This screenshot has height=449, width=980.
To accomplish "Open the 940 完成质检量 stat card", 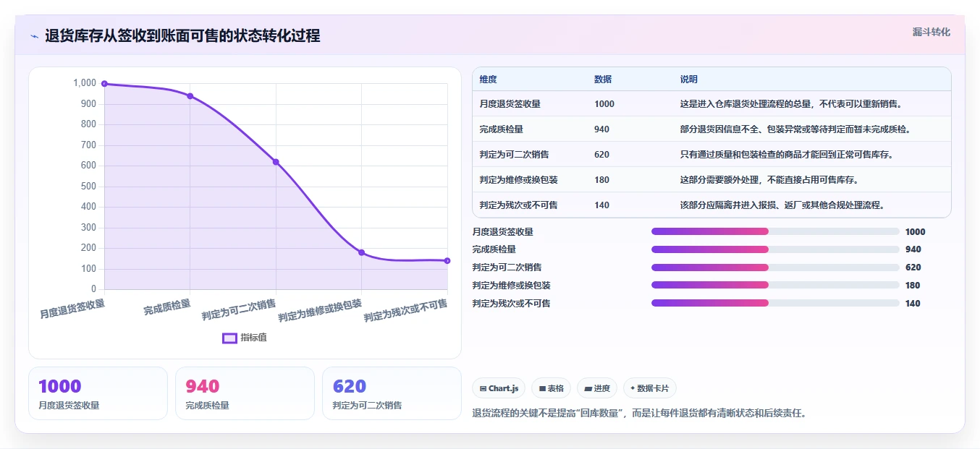I will pyautogui.click(x=245, y=393).
